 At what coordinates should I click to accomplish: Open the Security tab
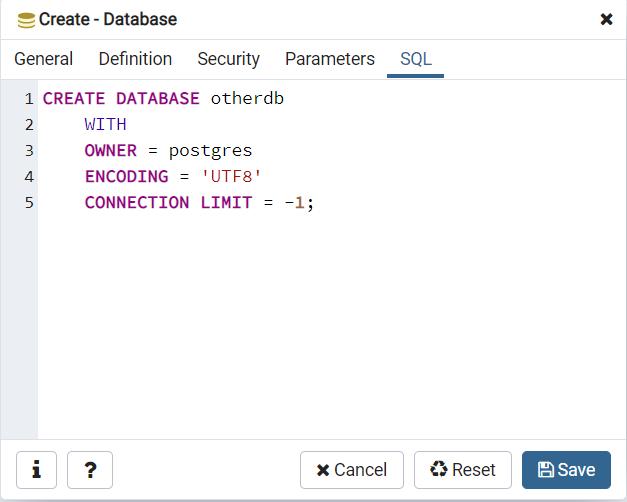[228, 59]
